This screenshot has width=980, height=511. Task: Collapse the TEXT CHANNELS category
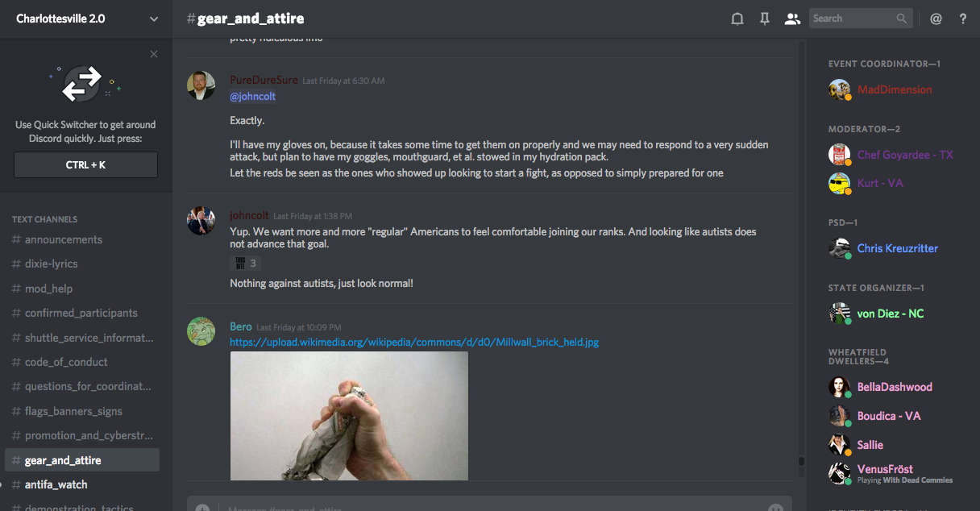click(x=44, y=219)
